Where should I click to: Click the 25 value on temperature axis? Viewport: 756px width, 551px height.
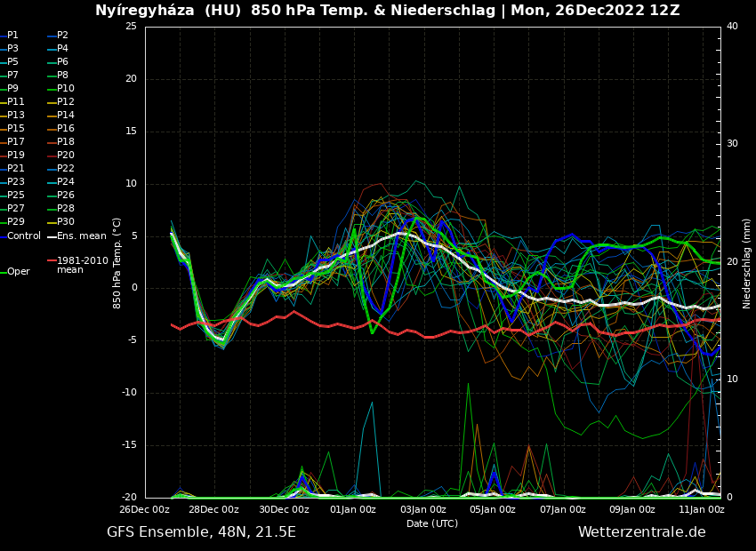[131, 27]
